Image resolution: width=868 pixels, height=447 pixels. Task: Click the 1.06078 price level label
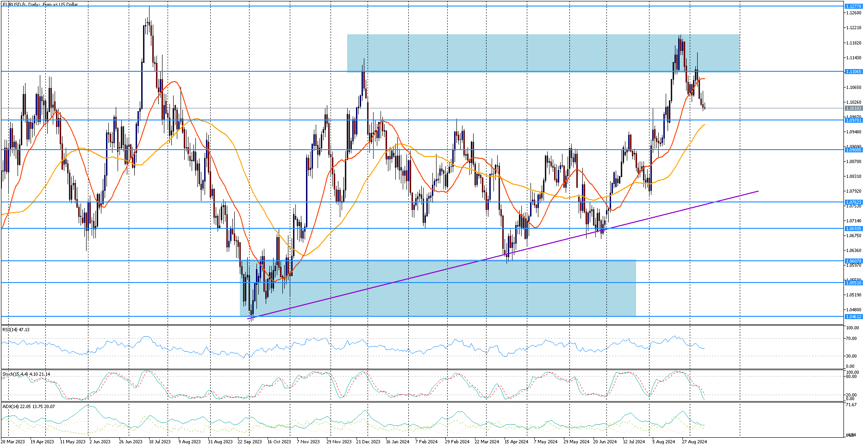tap(853, 261)
